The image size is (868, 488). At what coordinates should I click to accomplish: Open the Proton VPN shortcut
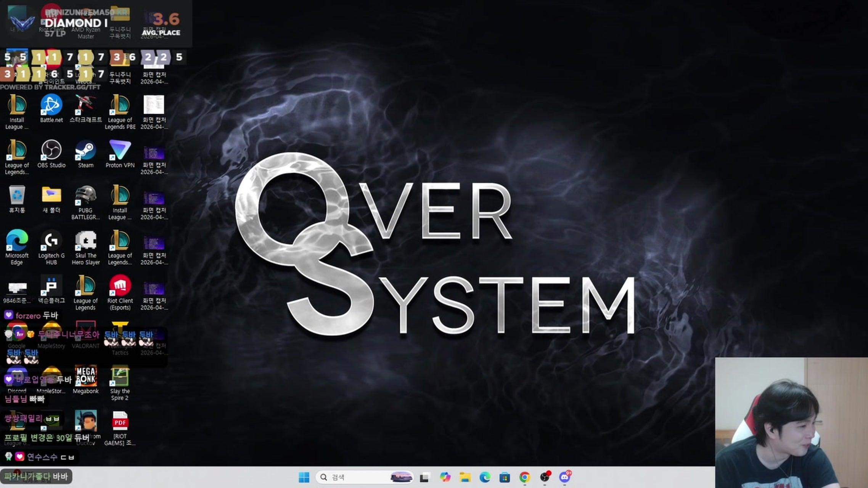[x=120, y=151]
